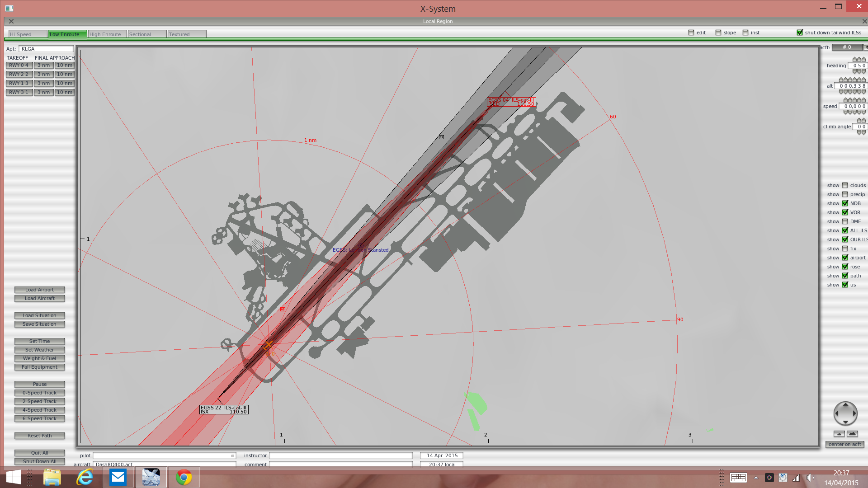Viewport: 868px width, 488px height.
Task: Increase the altitude ones digit with the up arrow
Action: (863, 80)
